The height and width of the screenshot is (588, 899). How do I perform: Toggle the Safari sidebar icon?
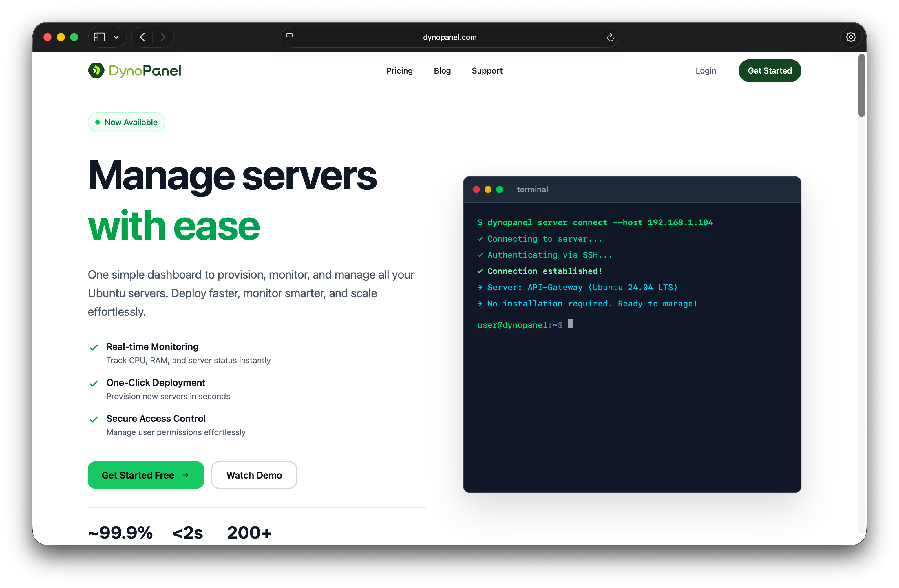tap(99, 37)
